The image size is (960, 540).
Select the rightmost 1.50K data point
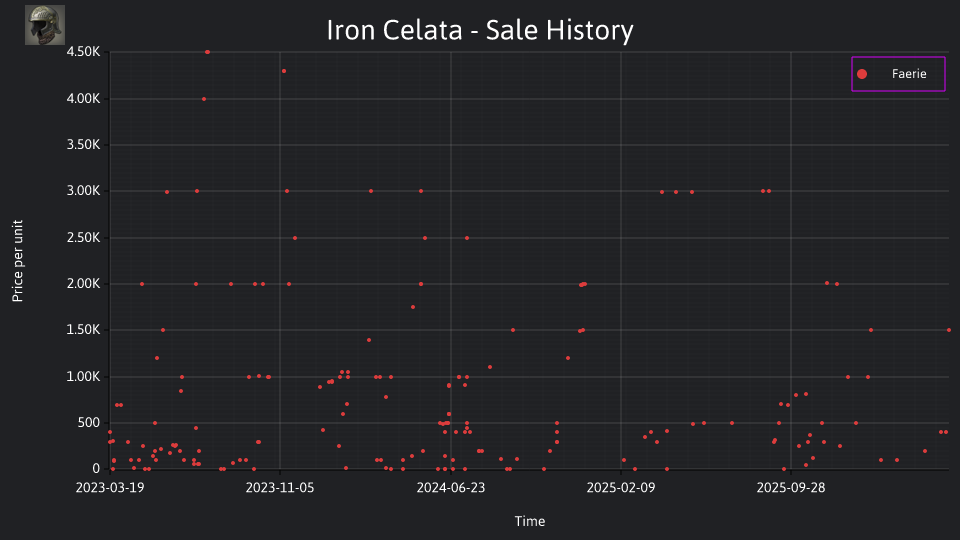point(949,330)
